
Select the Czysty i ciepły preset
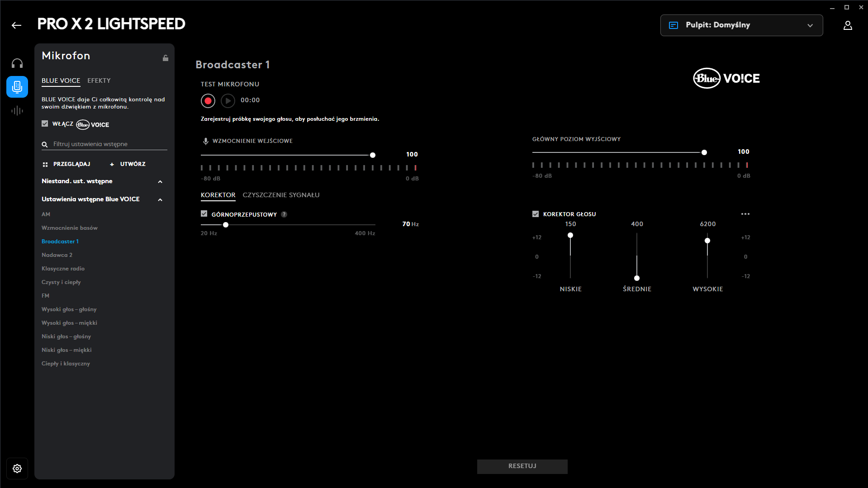click(61, 282)
